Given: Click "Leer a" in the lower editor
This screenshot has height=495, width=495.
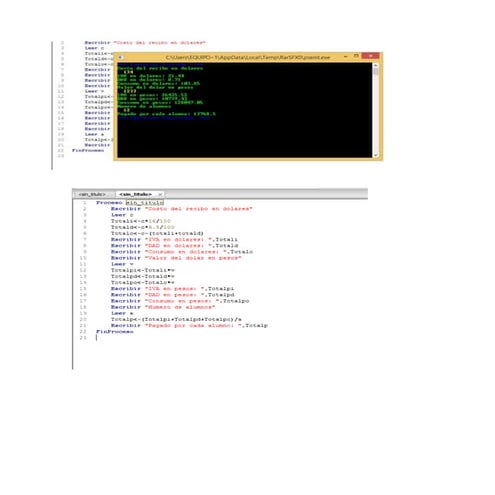Looking at the screenshot, I should pos(122,313).
